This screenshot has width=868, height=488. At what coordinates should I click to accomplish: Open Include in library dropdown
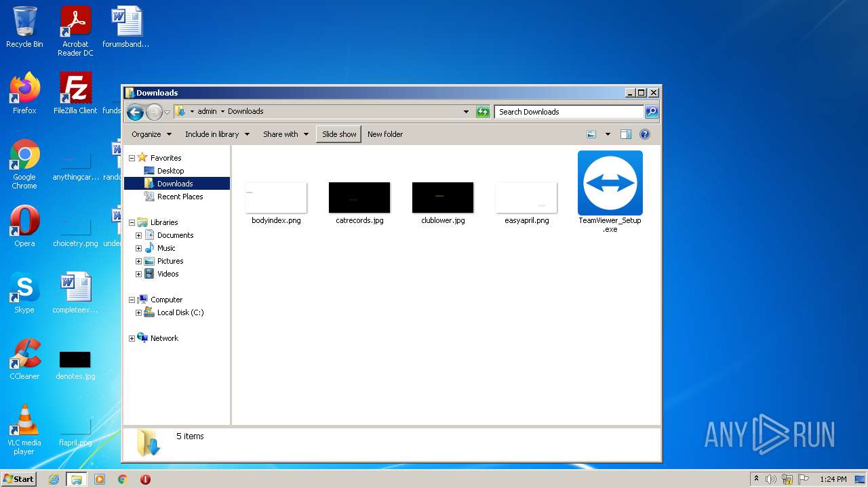217,134
